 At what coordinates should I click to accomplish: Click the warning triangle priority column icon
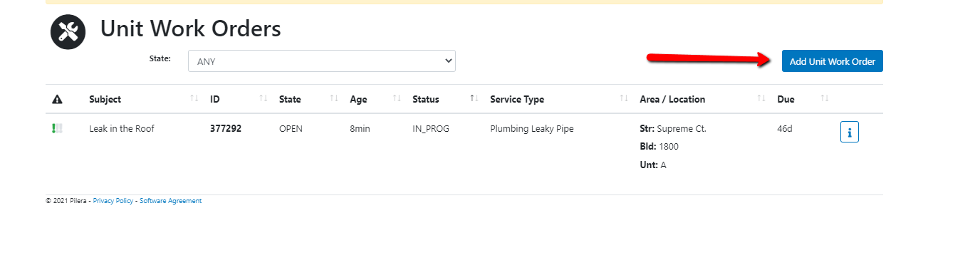click(58, 99)
